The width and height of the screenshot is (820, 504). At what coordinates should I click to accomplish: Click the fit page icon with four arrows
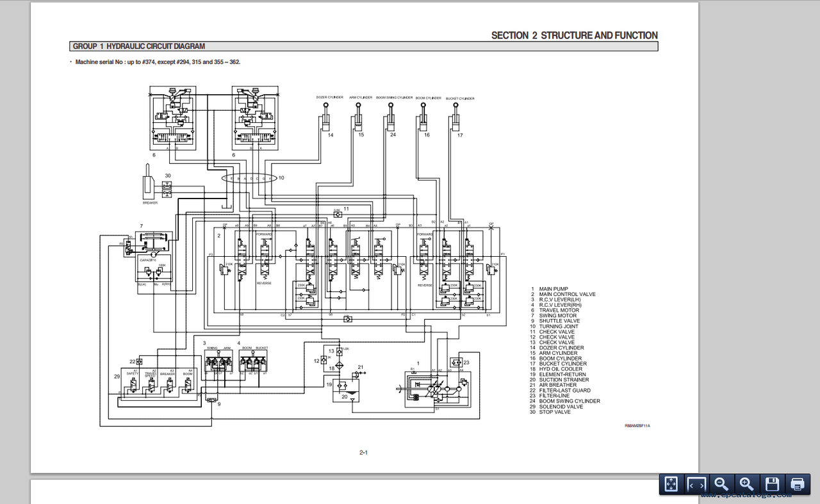coord(671,484)
